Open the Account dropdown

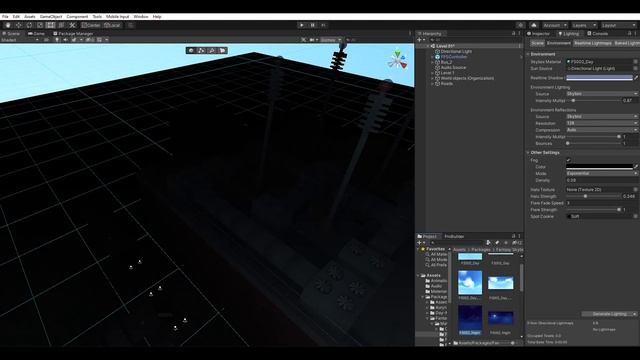click(555, 25)
